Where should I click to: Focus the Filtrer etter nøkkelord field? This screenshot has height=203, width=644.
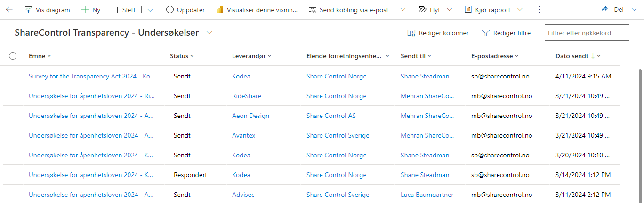tap(587, 33)
